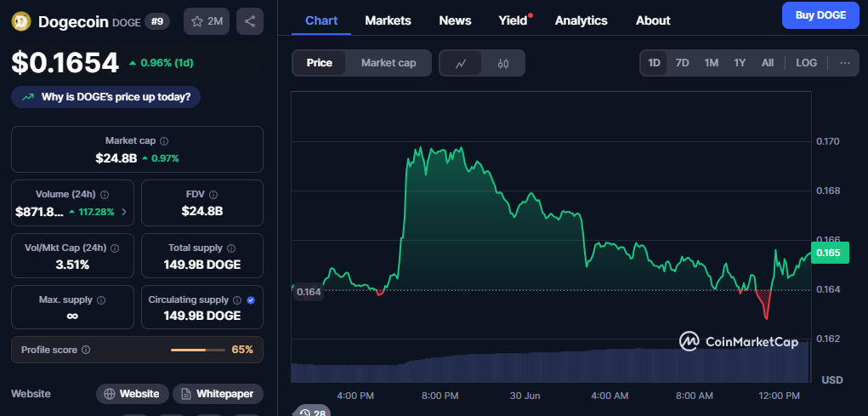The image size is (868, 416).
Task: Click the trend arrow icon in price explanation
Action: coord(28,97)
